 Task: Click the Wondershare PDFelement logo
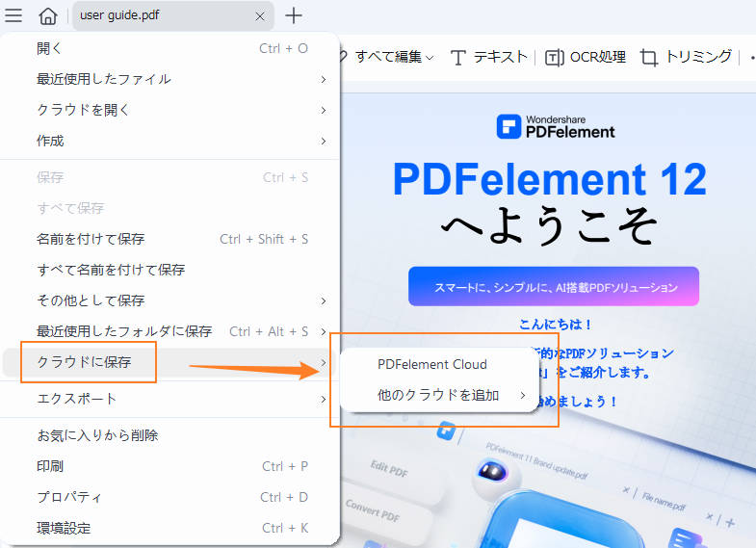[556, 127]
